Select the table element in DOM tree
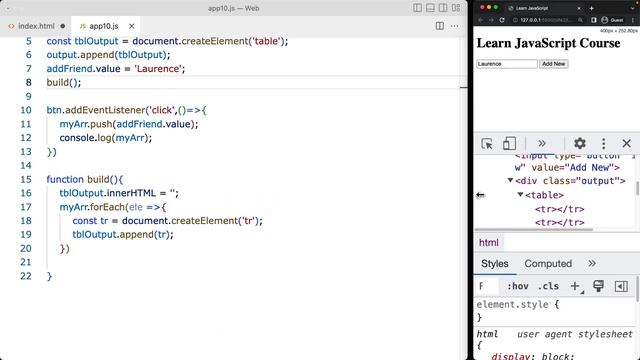640x360 pixels. point(544,195)
